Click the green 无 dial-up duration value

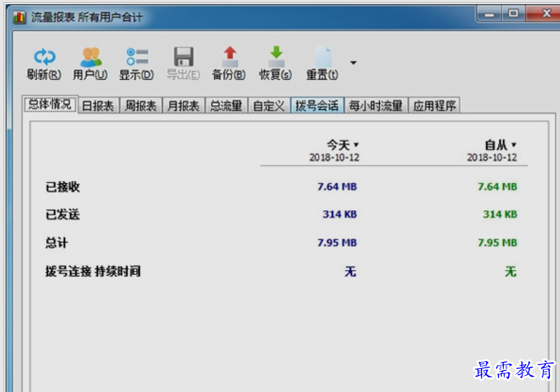511,271
